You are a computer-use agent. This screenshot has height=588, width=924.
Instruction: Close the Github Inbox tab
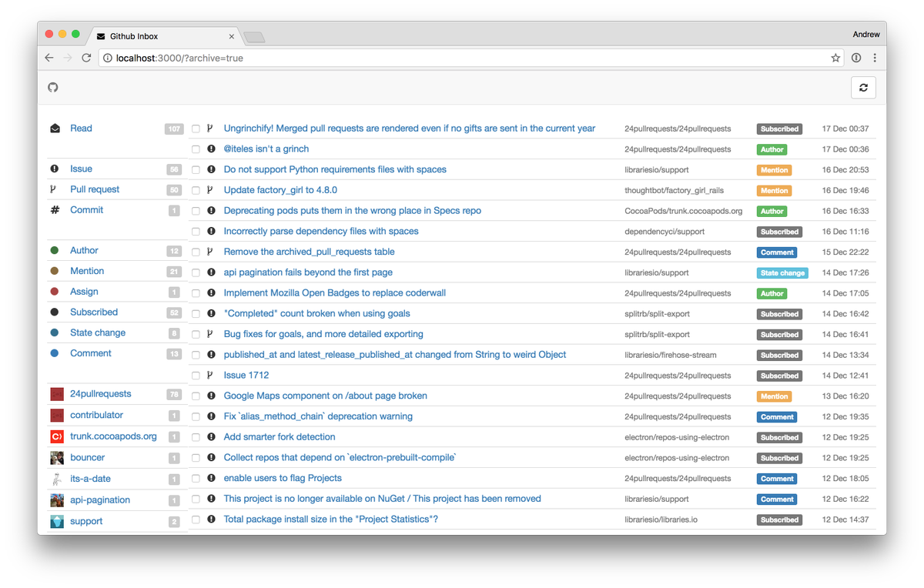pos(232,36)
